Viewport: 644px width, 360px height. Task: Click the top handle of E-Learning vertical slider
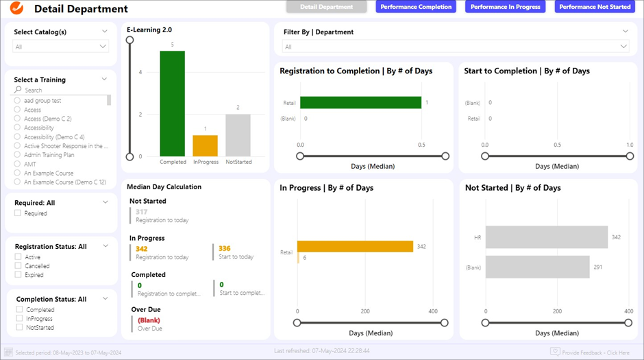tap(129, 40)
